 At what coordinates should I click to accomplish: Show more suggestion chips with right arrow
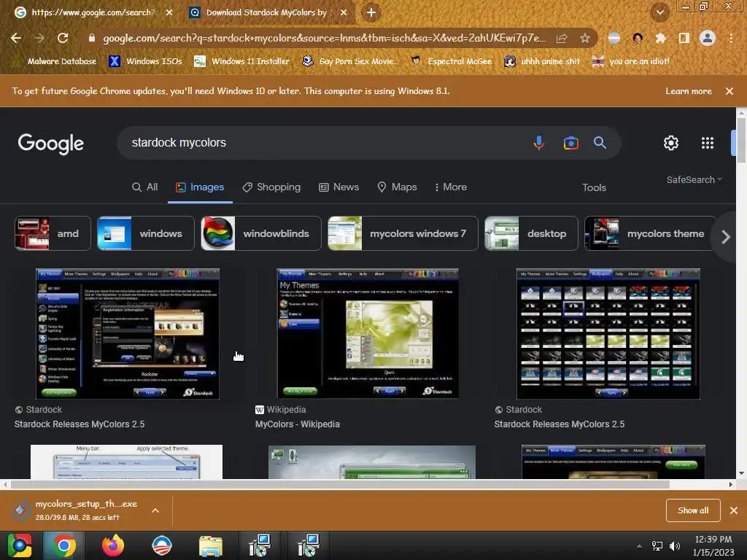pyautogui.click(x=726, y=237)
